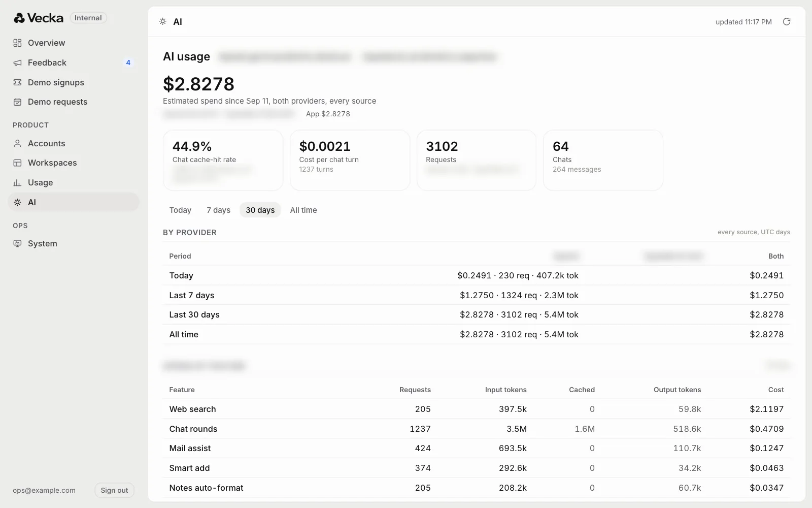Click the Last 30 days period row
Image resolution: width=812 pixels, height=508 pixels.
(477, 314)
